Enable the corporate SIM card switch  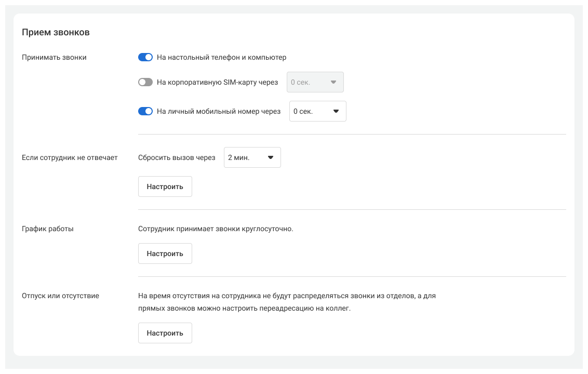tap(145, 82)
